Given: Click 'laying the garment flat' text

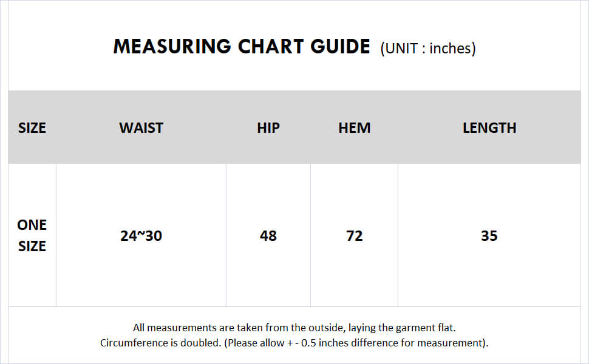Looking at the screenshot, I should [x=402, y=328].
